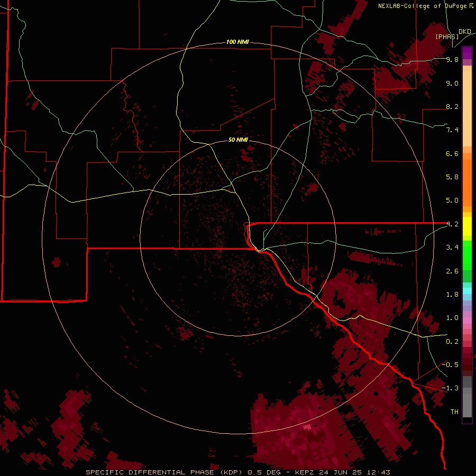Screen dimensions: 476x476
Task: Click the 1.0 value on the color scale
Action: (x=452, y=318)
